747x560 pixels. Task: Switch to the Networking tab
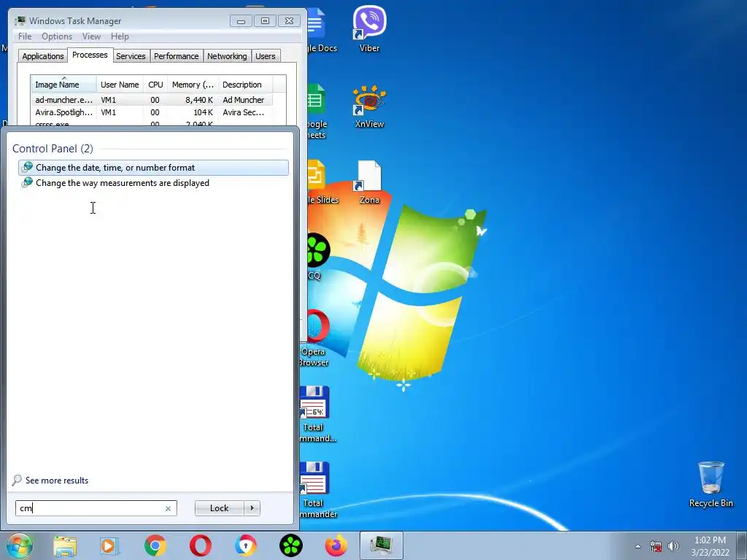coord(227,56)
